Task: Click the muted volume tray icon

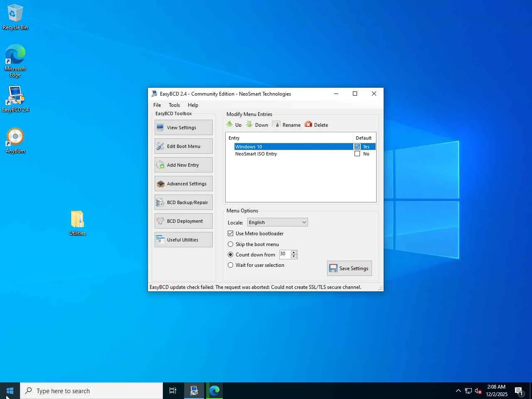Action: point(478,391)
